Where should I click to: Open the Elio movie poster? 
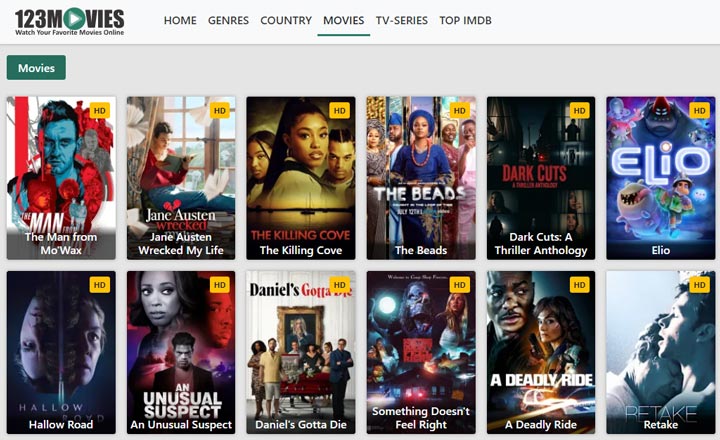661,178
